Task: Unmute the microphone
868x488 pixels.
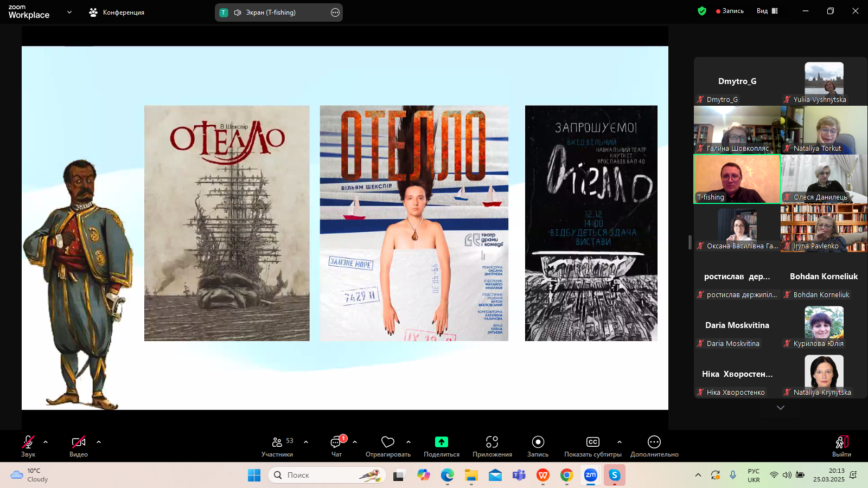Action: coord(28,442)
